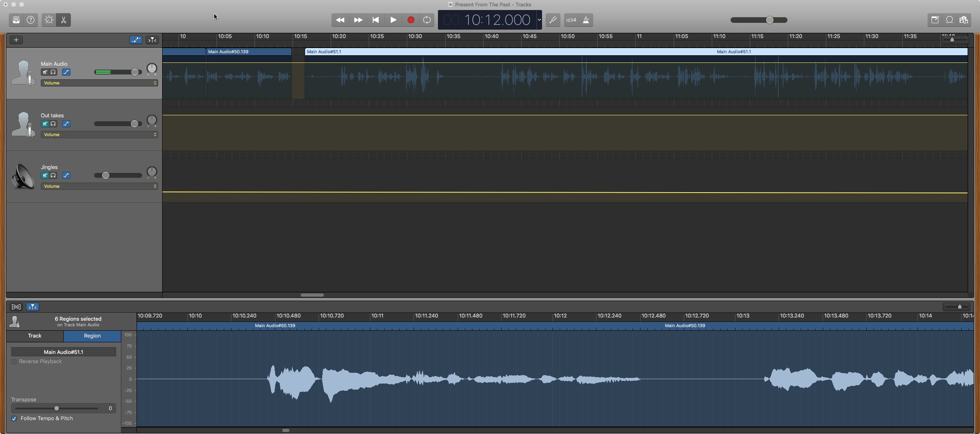
Task: Toggle editor Catch Playhead button
Action: click(32, 307)
